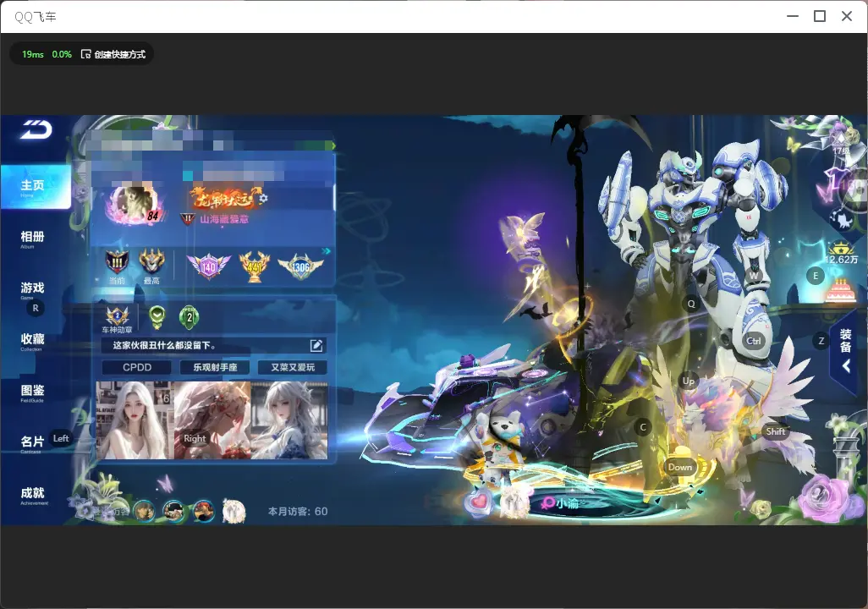Screen dimensions: 868x609
Task: Click the 1306 winged medal badge
Action: point(300,266)
